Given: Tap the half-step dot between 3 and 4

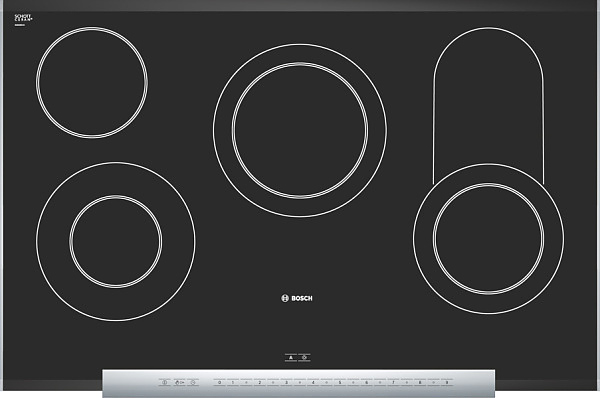Looking at the screenshot, I should click(x=300, y=382).
